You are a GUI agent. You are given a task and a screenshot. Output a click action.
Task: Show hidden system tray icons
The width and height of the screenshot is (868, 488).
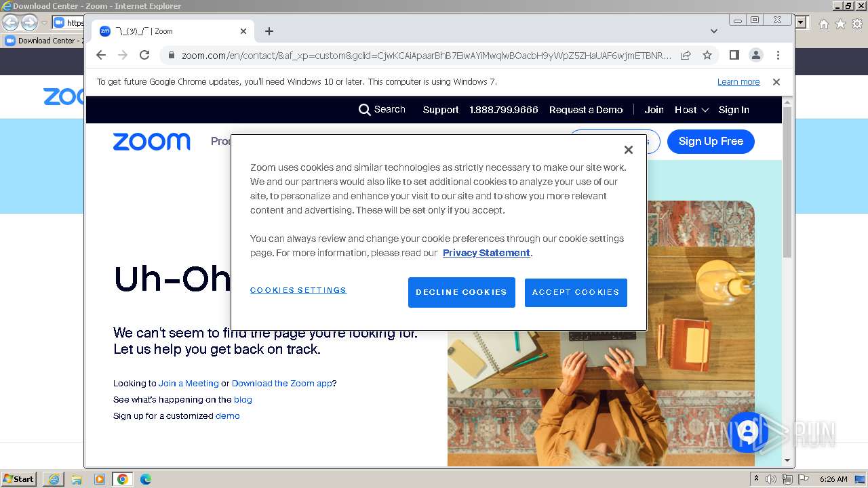pos(757,479)
